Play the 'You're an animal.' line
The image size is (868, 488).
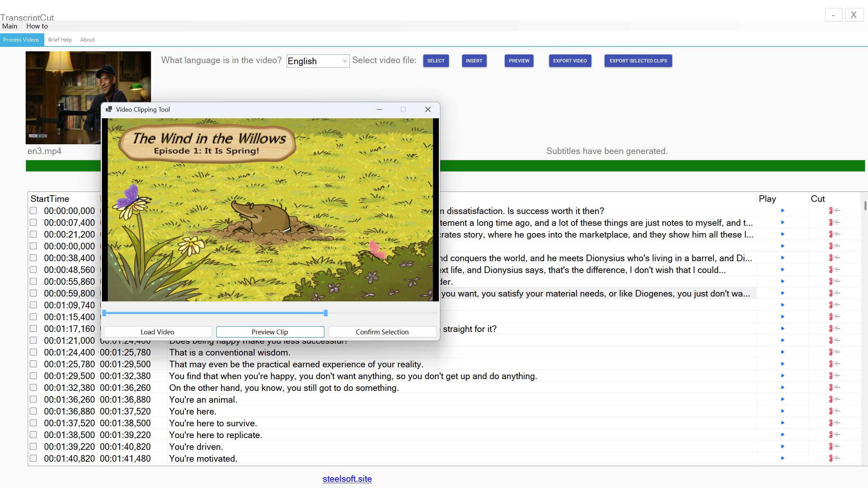(782, 399)
